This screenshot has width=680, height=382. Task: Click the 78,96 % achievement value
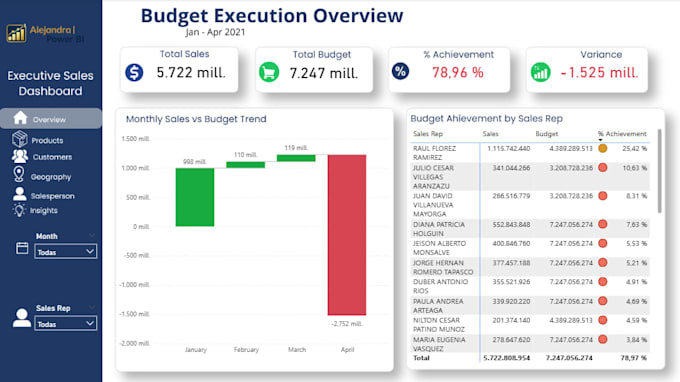coord(458,72)
